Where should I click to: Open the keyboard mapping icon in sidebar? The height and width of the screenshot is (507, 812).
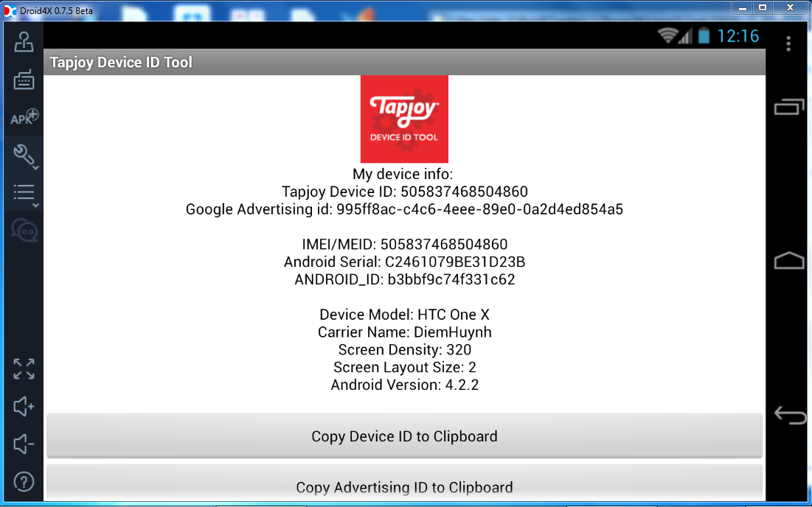[x=24, y=79]
